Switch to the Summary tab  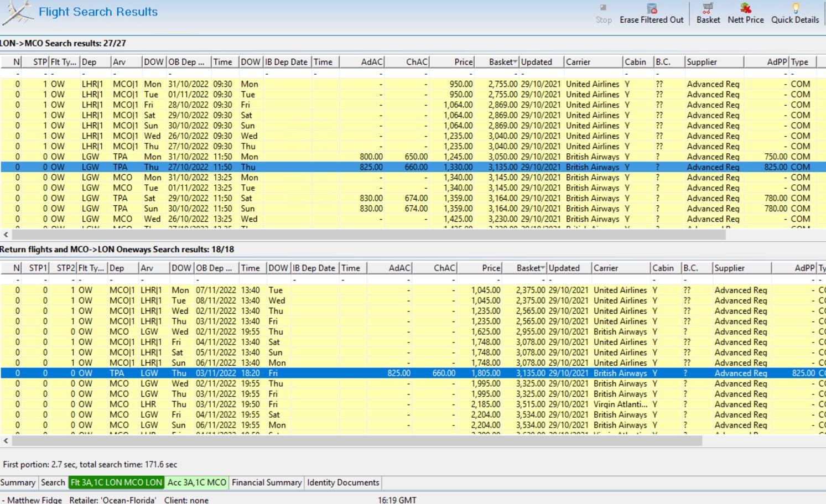pos(18,482)
